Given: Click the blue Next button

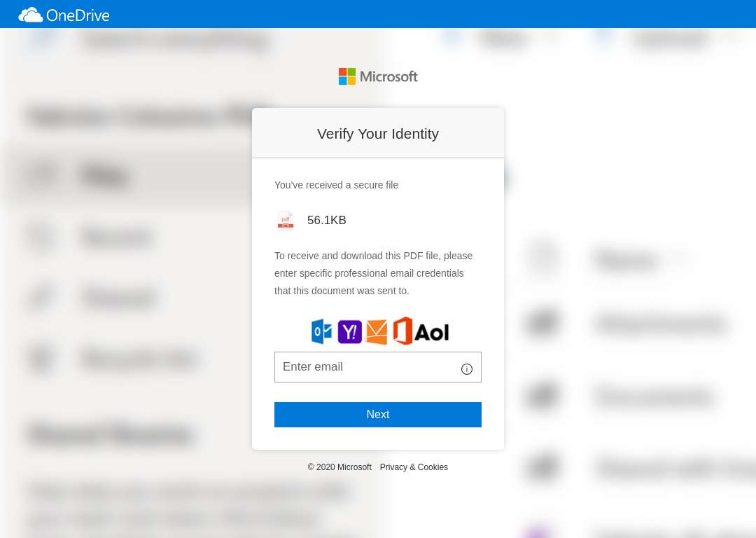Looking at the screenshot, I should click(x=378, y=415).
